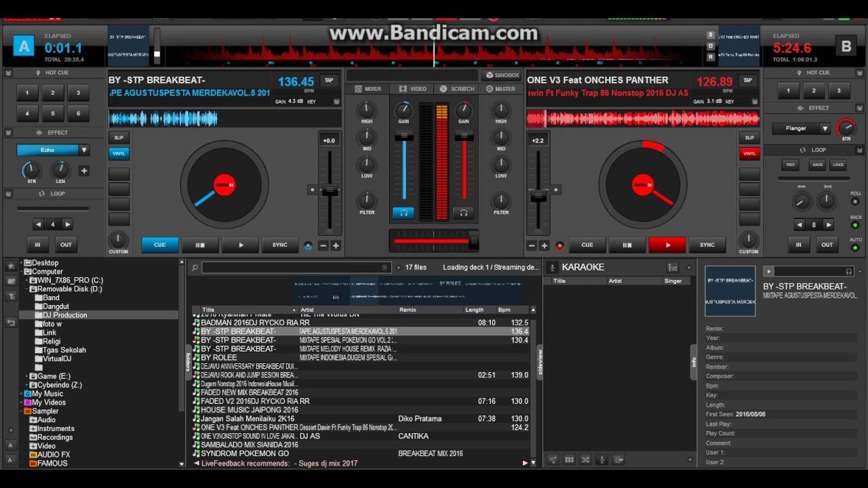Add effect parameter with plus icon on deck A
This screenshot has width=868, height=488.
(x=84, y=171)
